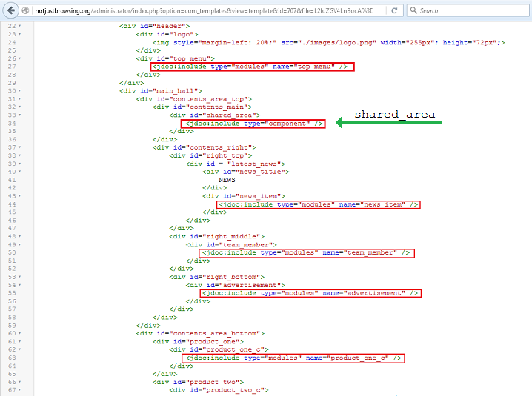Fold the logo div on line 23
The image size is (532, 396).
[19, 34]
